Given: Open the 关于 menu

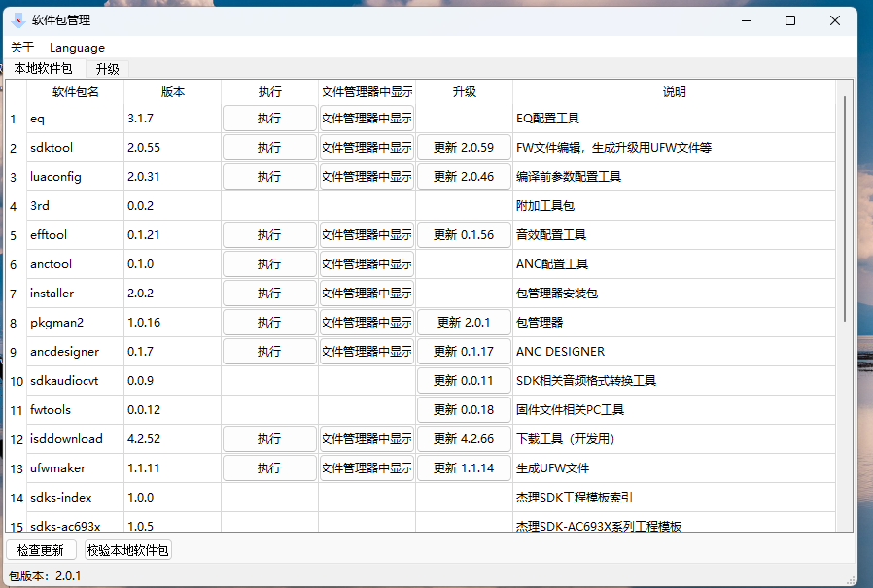Looking at the screenshot, I should point(22,48).
